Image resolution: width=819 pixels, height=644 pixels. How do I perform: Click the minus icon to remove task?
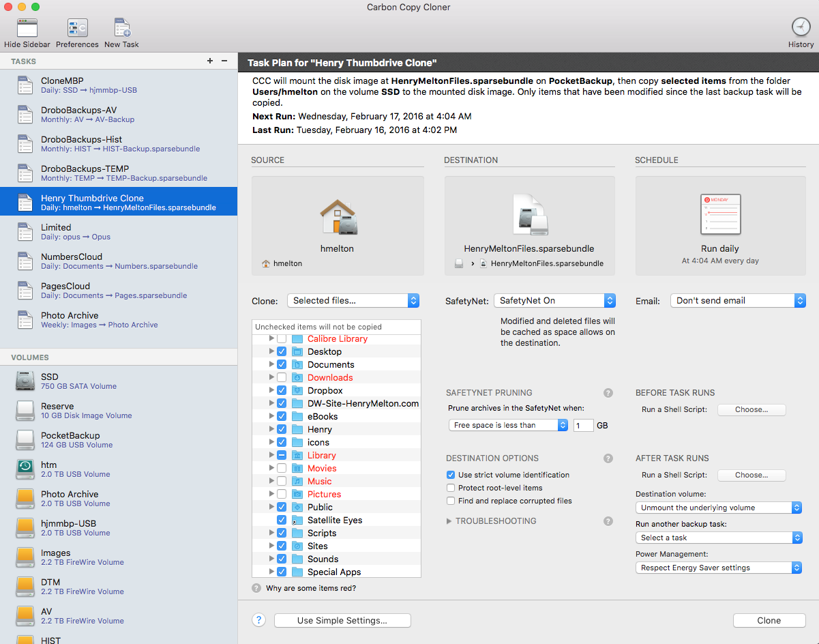(224, 61)
